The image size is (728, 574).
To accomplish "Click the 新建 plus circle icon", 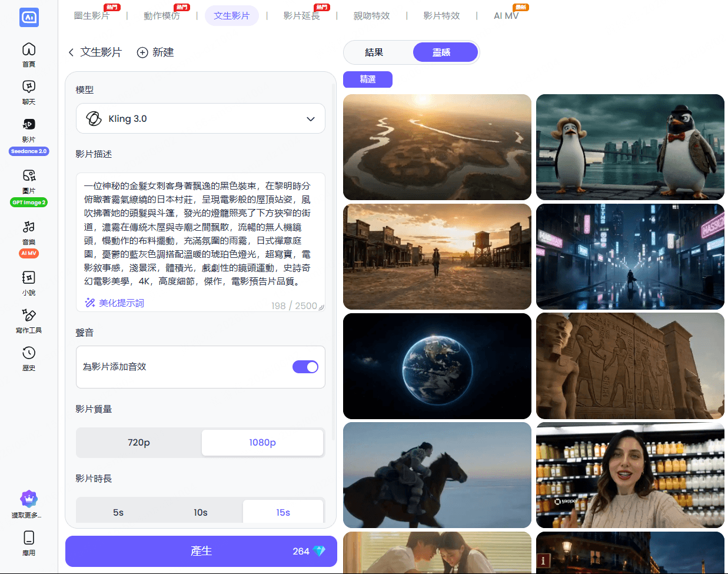I will [x=142, y=52].
